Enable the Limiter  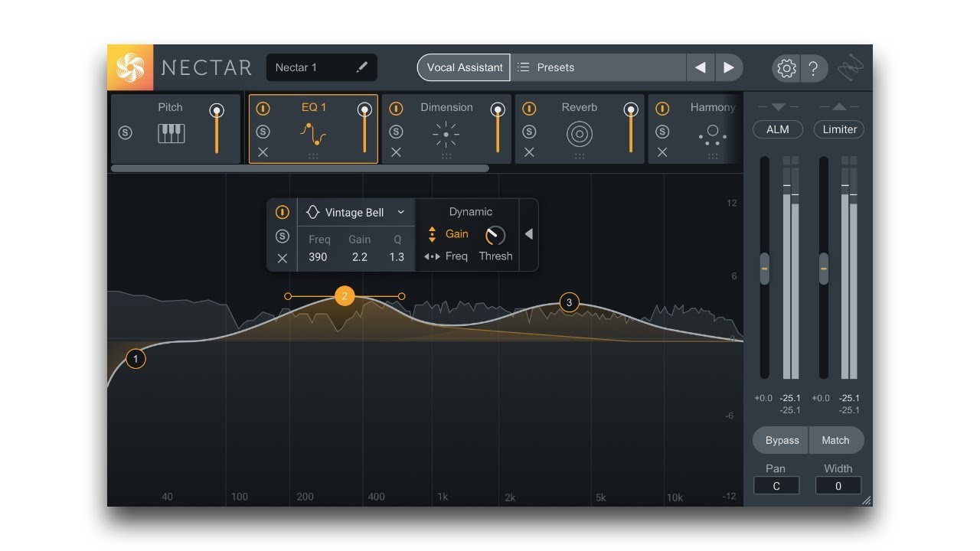point(838,129)
